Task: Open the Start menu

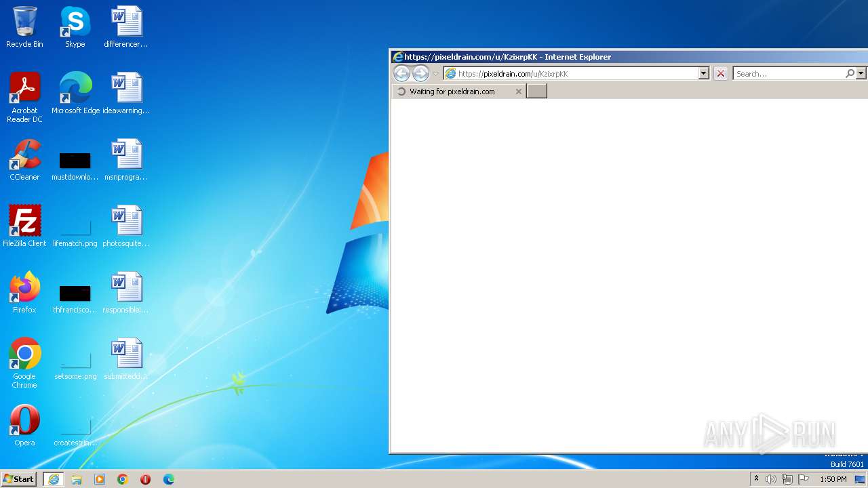Action: 19,479
